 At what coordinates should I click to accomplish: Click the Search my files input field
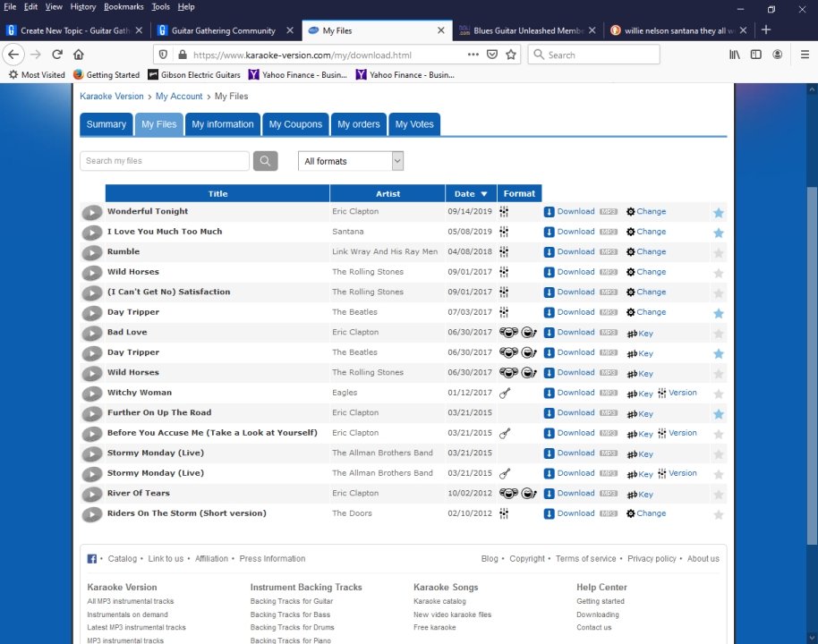pos(165,161)
